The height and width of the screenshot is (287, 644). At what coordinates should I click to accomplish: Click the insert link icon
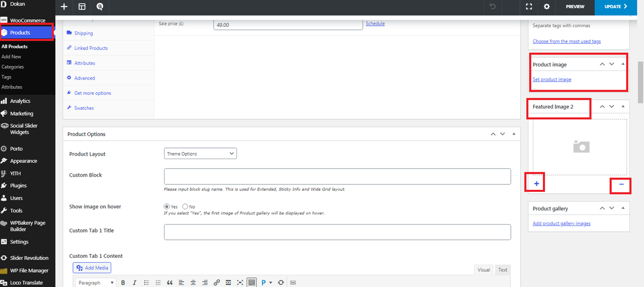(216, 282)
